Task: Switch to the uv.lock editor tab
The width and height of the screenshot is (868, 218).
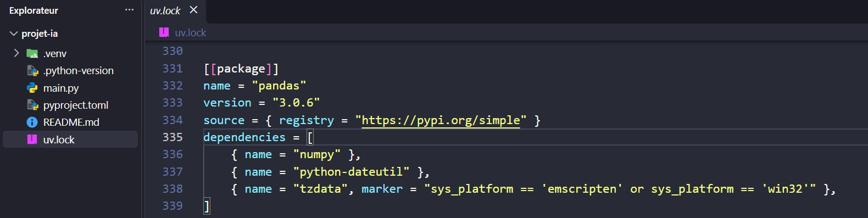Action: click(165, 10)
